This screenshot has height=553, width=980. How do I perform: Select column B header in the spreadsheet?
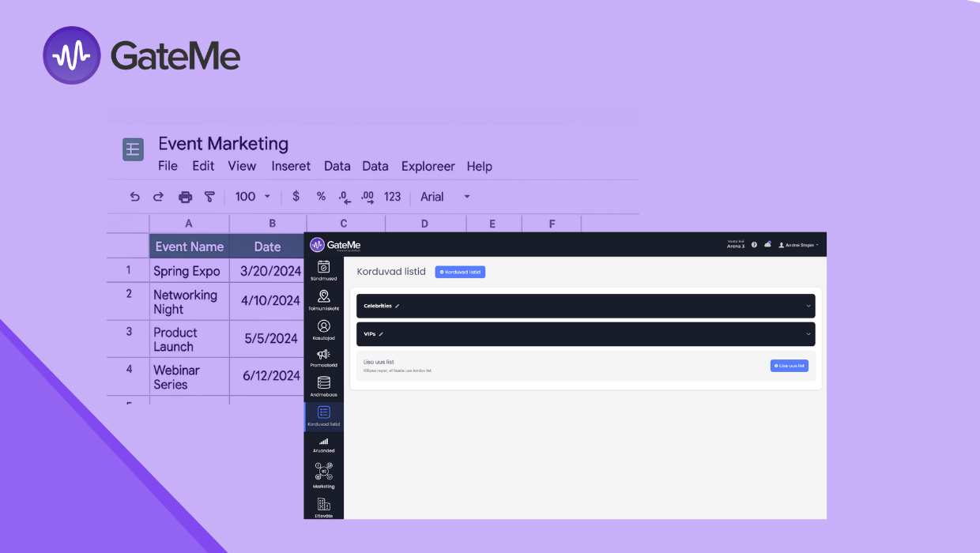click(x=268, y=224)
